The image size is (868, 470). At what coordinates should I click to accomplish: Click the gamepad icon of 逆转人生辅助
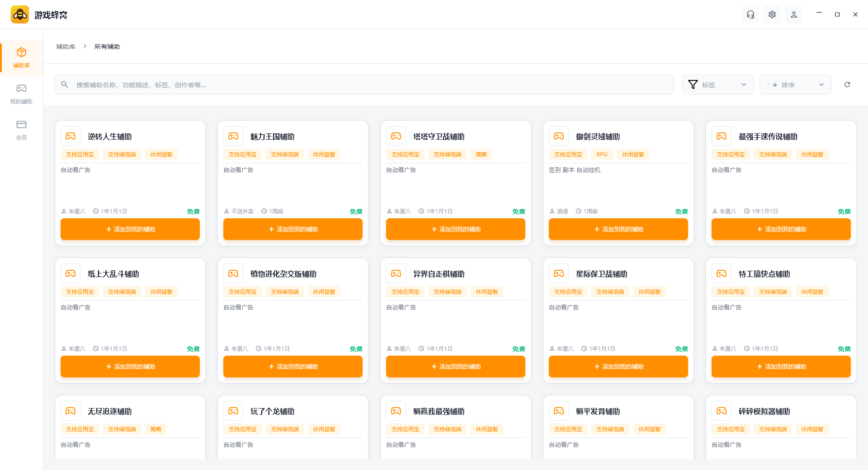click(x=71, y=136)
